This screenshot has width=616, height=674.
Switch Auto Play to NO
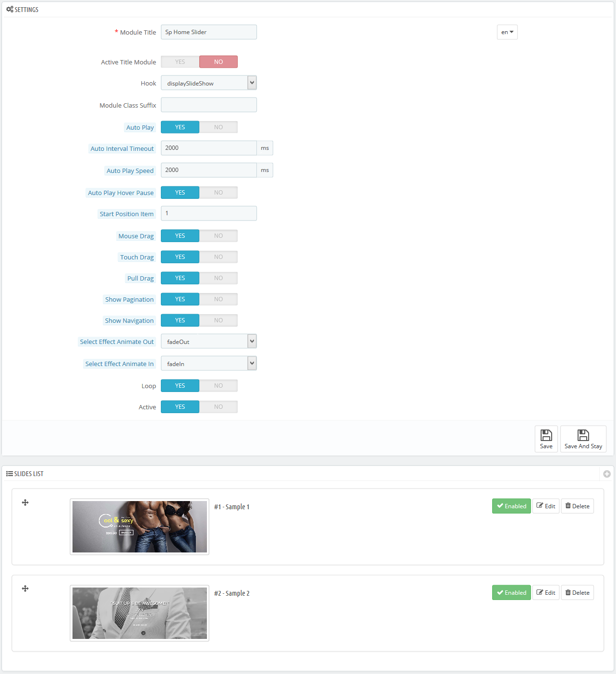218,127
